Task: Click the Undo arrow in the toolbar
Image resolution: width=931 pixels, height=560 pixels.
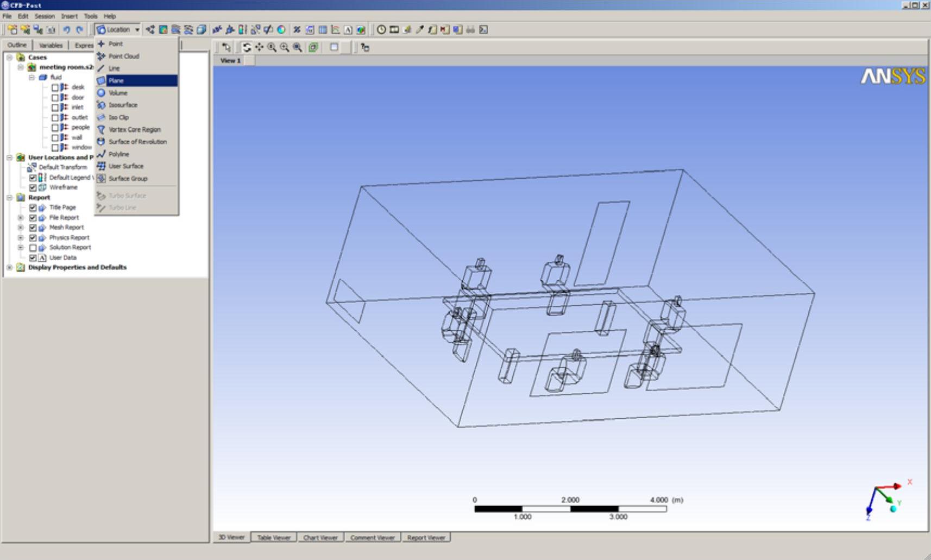Action: click(x=66, y=30)
